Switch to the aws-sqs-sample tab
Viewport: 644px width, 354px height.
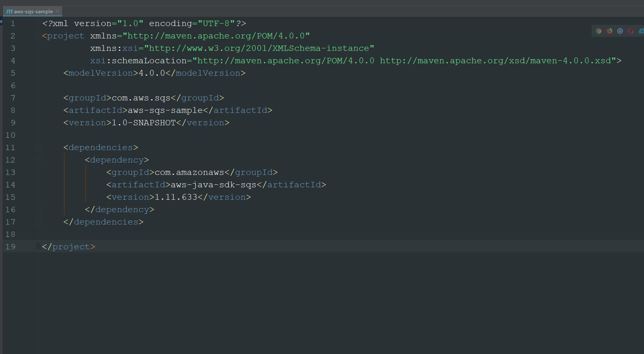[33, 11]
